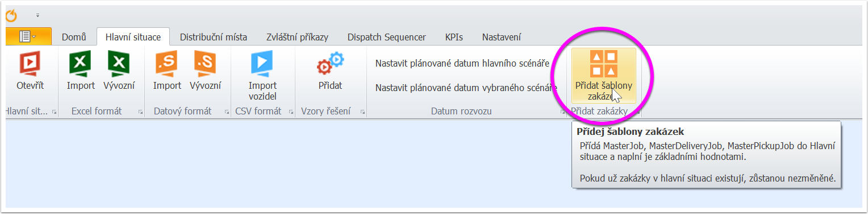The image size is (868, 214).
Task: Click Nastavit plánované datum vybraného scénáře
Action: click(466, 88)
